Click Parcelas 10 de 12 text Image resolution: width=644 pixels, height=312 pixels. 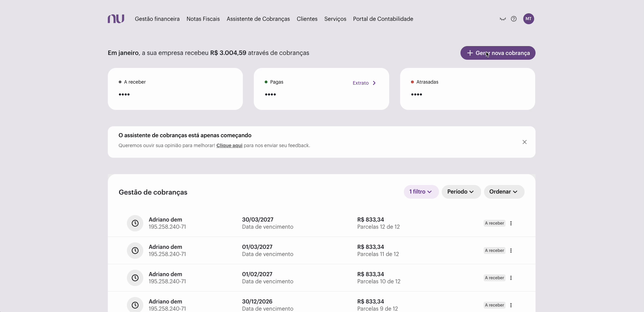379,281
